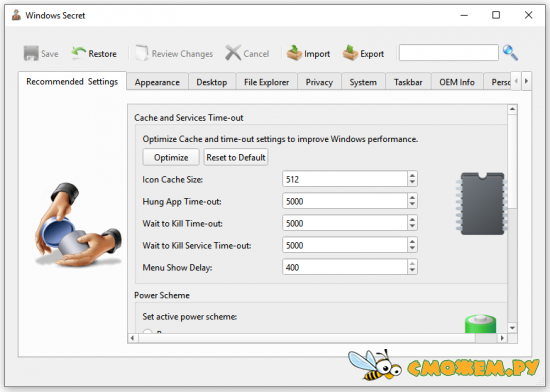The height and width of the screenshot is (392, 550).
Task: Click the Menu Show Delay label
Action: click(177, 268)
